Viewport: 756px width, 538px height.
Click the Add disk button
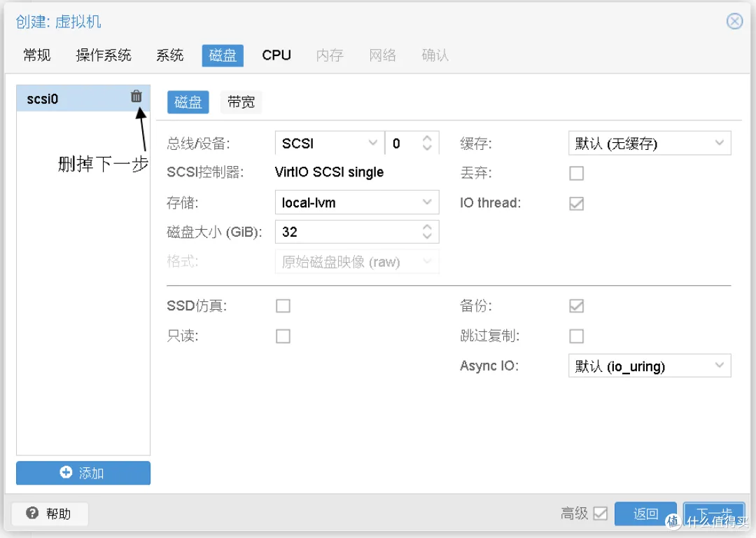pyautogui.click(x=83, y=473)
